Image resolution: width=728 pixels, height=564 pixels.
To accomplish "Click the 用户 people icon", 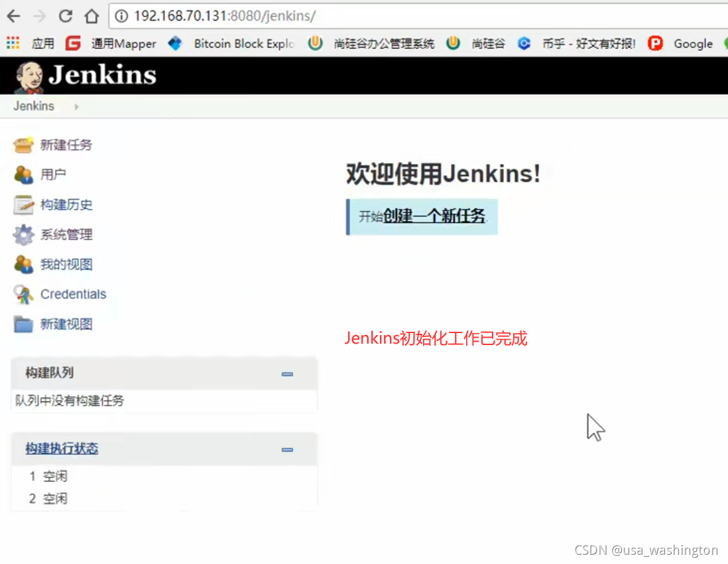I will [23, 175].
